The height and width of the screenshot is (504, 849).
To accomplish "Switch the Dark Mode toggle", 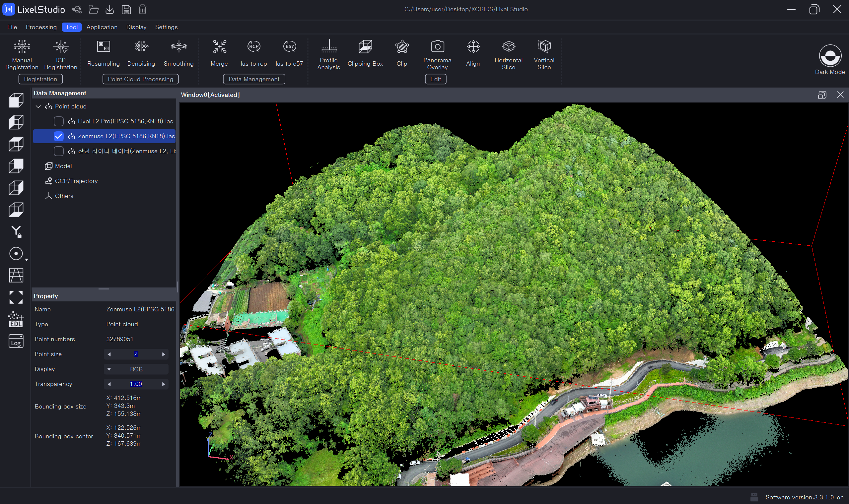I will tap(830, 56).
